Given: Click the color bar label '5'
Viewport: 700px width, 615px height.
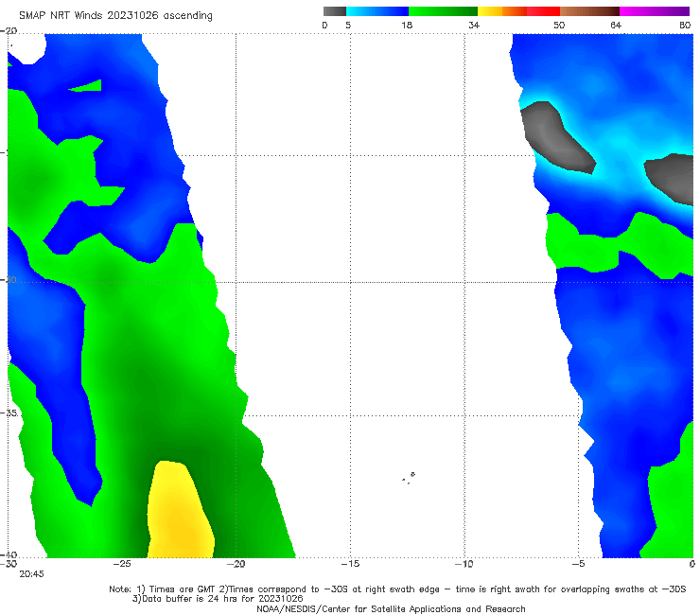Looking at the screenshot, I should pyautogui.click(x=348, y=25).
